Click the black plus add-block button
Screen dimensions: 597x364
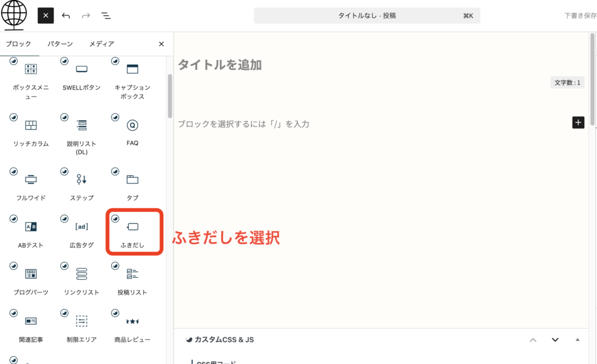point(578,122)
